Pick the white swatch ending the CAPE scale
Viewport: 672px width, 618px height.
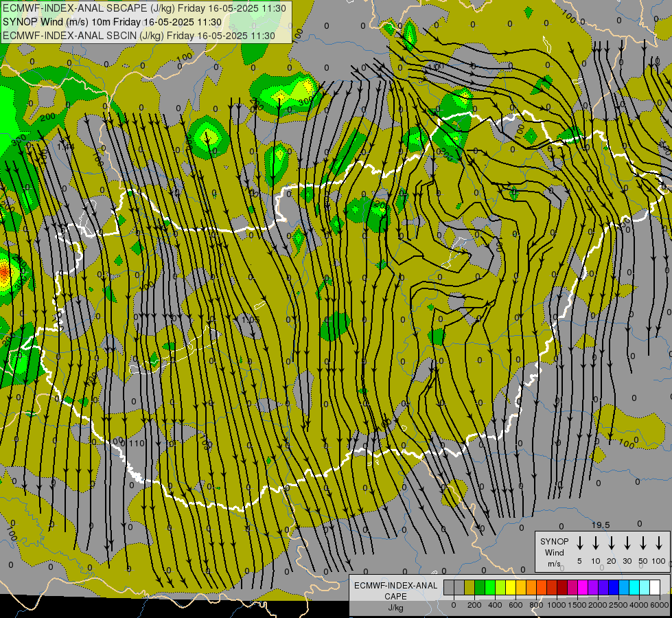[x=656, y=588]
